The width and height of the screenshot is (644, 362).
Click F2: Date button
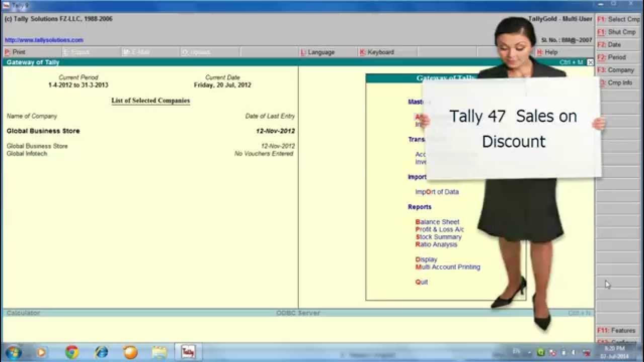(618, 44)
